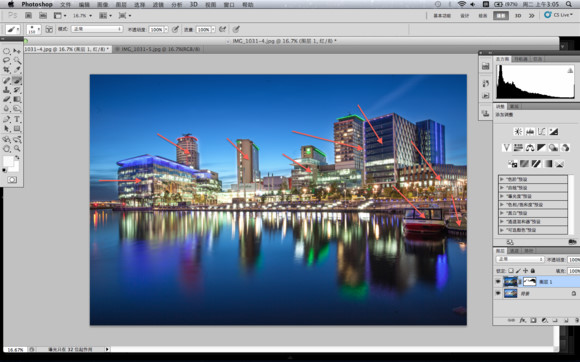This screenshot has width=580, height=362.
Task: Select the 3D Object Rotate tool
Action: (7, 139)
